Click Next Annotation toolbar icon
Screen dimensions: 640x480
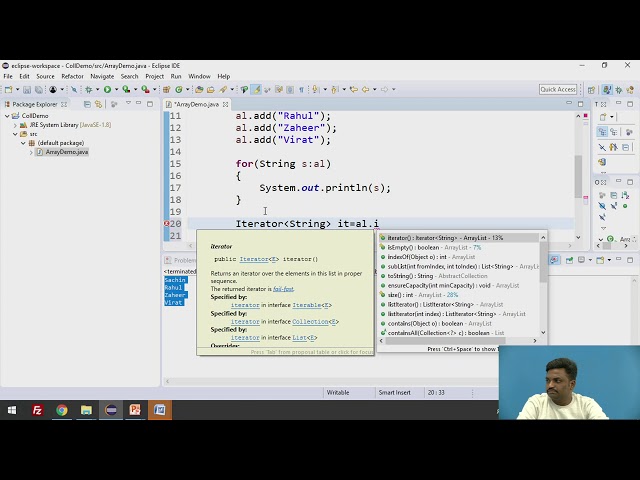click(316, 89)
